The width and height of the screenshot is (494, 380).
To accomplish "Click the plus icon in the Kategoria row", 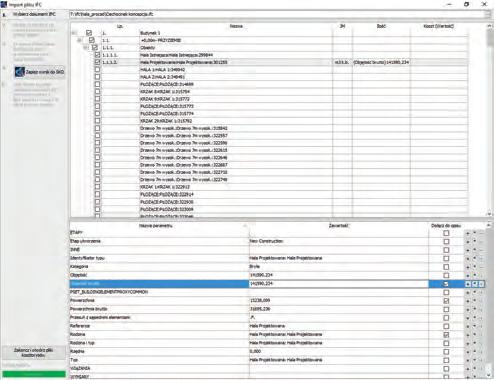I will coord(468,267).
